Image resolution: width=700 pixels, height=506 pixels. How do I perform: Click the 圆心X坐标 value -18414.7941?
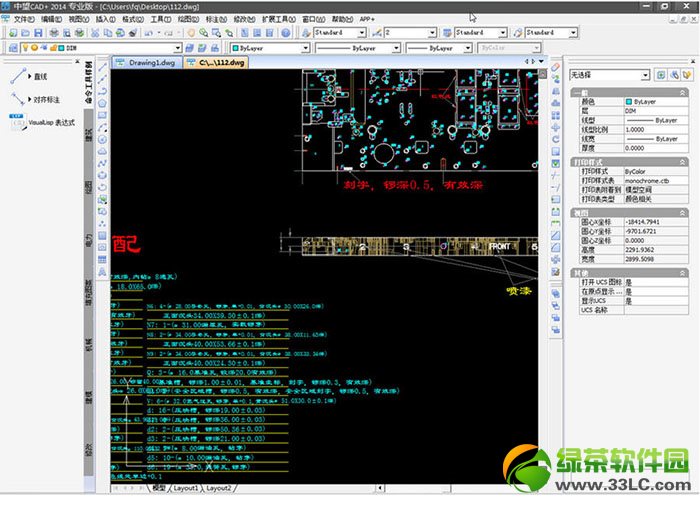tap(656, 222)
